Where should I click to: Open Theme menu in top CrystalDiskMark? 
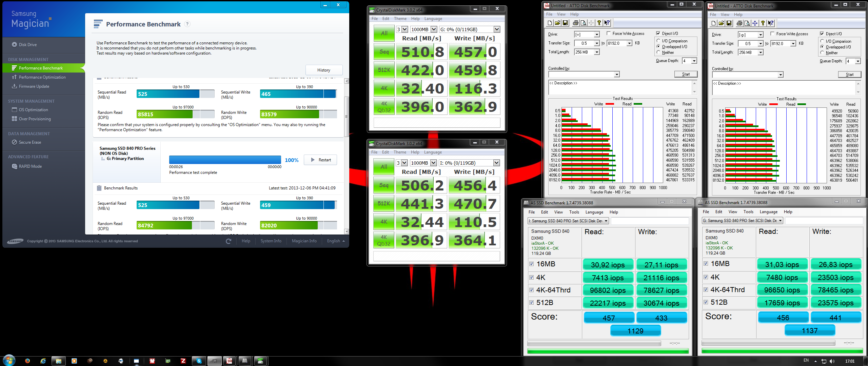click(400, 19)
